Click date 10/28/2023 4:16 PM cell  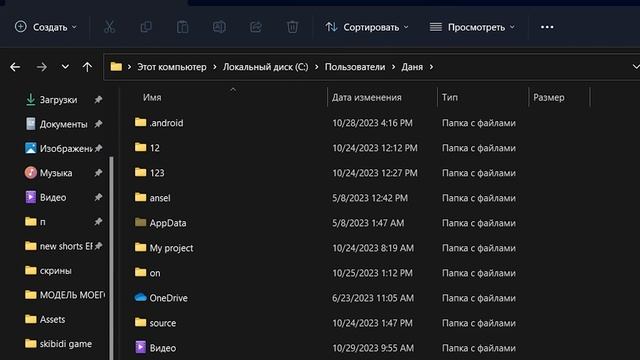372,123
